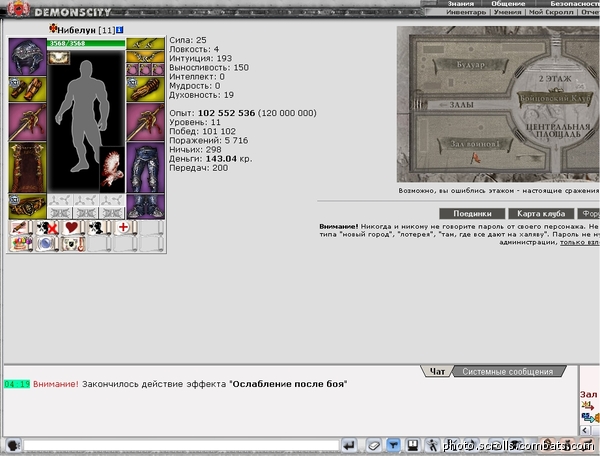
Task: Click the first empty rune slot under silhouette
Action: click(60, 200)
